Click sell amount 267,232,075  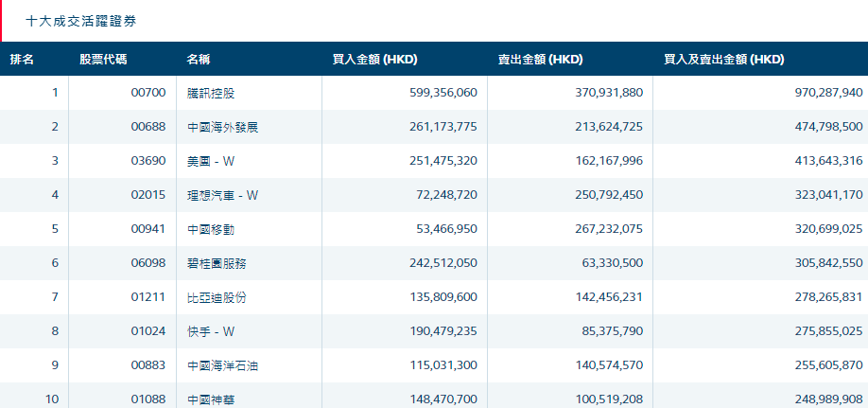tap(610, 229)
